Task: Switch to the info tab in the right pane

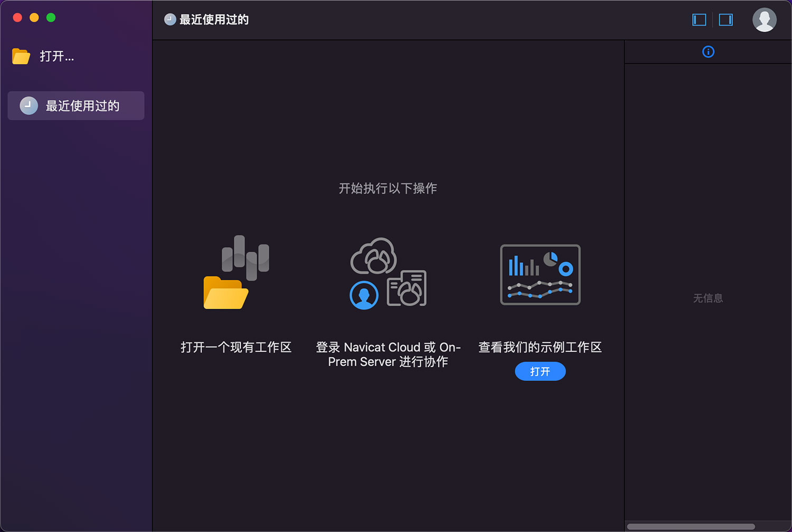Action: click(x=708, y=52)
